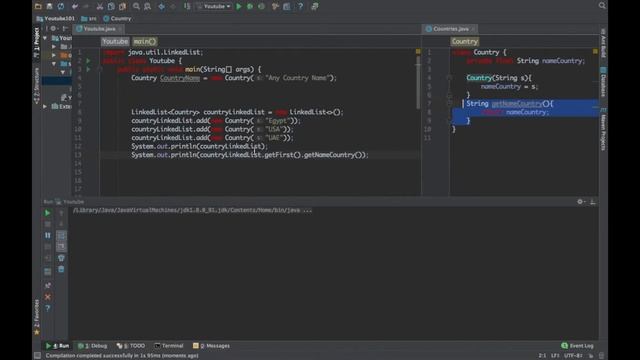Click Save All icon in toolbar

(x=49, y=6)
